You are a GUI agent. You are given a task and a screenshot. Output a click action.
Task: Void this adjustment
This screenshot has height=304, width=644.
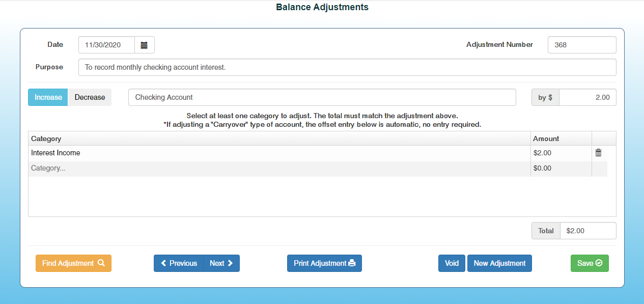tap(452, 263)
